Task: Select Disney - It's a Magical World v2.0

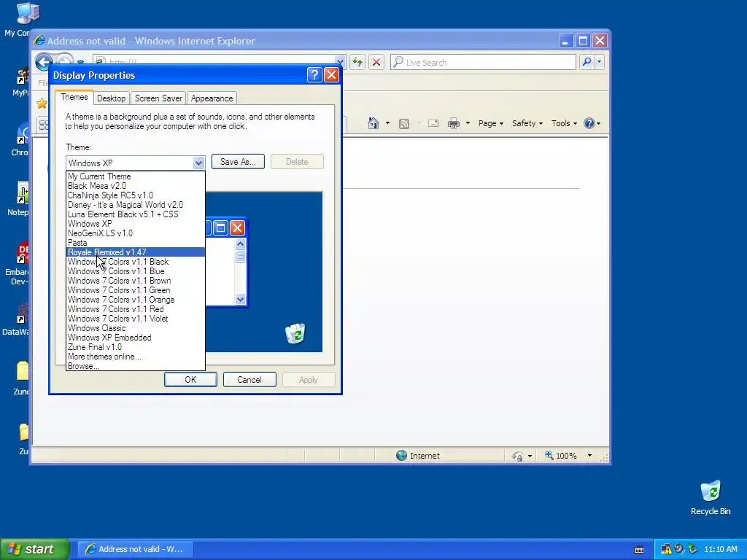Action: point(135,205)
